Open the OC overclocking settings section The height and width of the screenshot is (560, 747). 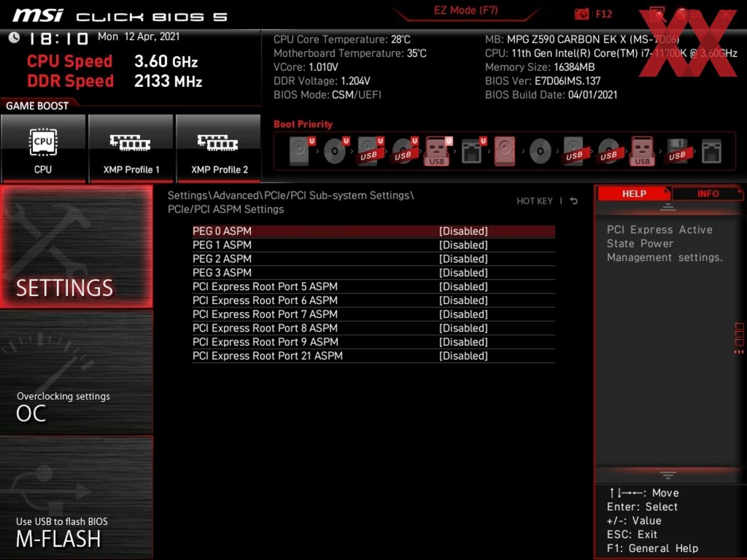(x=76, y=372)
